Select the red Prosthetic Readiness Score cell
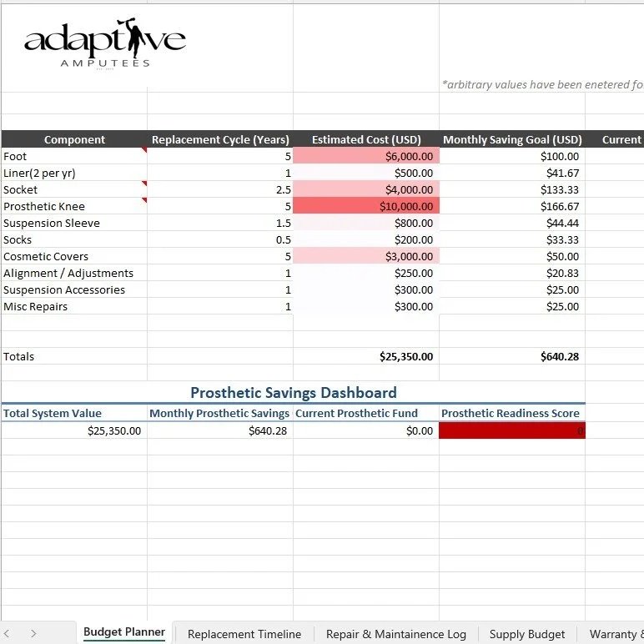This screenshot has width=644, height=644. click(x=512, y=430)
